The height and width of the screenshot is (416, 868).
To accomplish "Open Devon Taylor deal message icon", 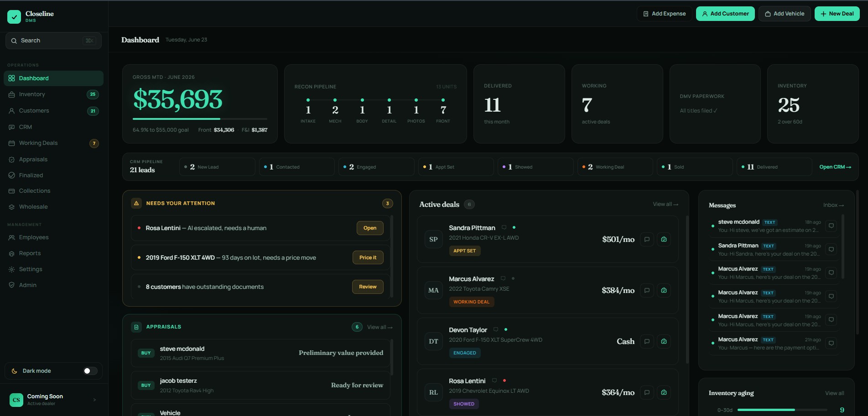I will click(x=647, y=341).
